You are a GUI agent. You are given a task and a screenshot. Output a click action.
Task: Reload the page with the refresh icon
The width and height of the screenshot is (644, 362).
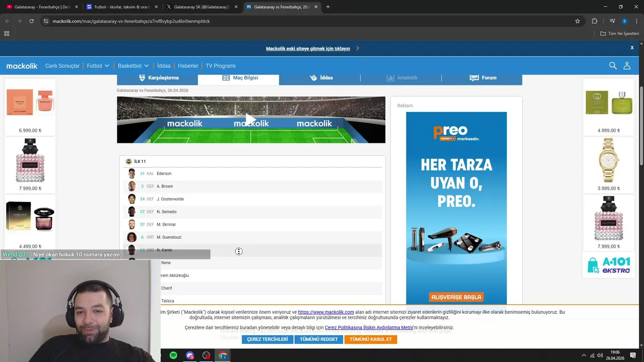[31, 21]
